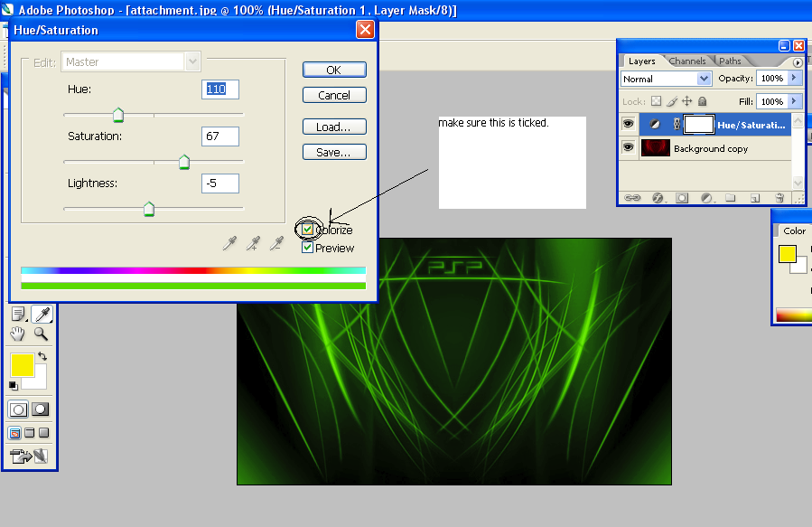Click the adjustment icon on the Hue/Saturation layer
Screen dimensions: 812x527
tap(655, 125)
